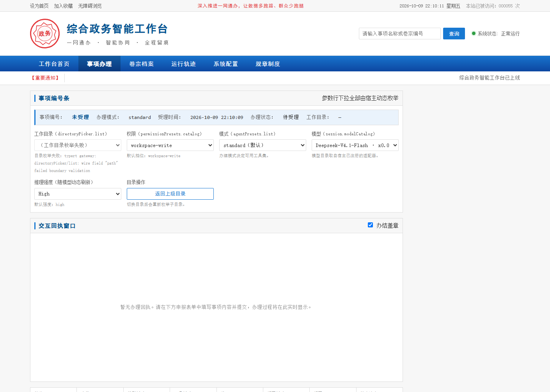
Task: Open 系统配置 in the nav bar
Action: point(226,64)
